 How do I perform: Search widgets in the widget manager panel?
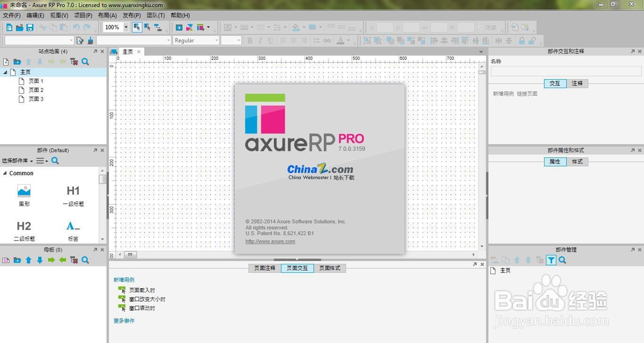(562, 260)
